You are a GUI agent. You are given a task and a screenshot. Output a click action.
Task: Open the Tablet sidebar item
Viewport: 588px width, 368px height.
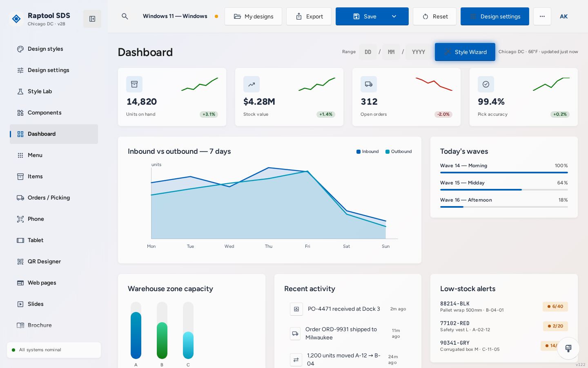(54, 240)
